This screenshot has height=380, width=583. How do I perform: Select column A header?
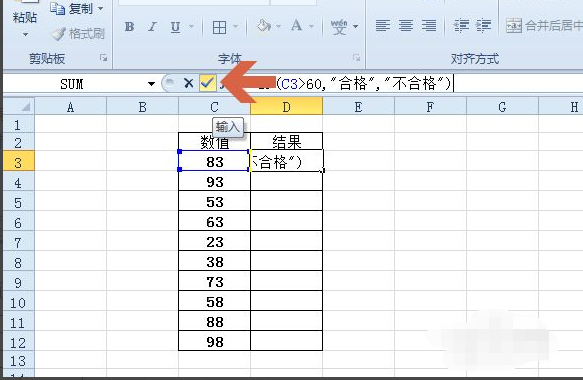pos(70,107)
